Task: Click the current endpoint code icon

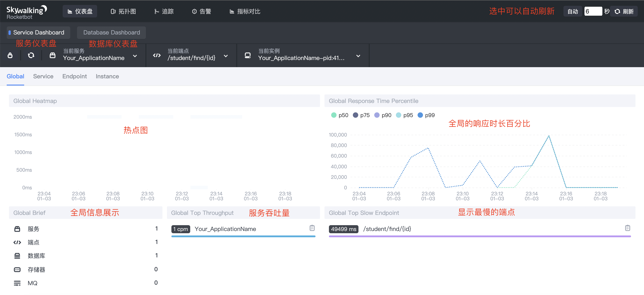Action: [157, 55]
